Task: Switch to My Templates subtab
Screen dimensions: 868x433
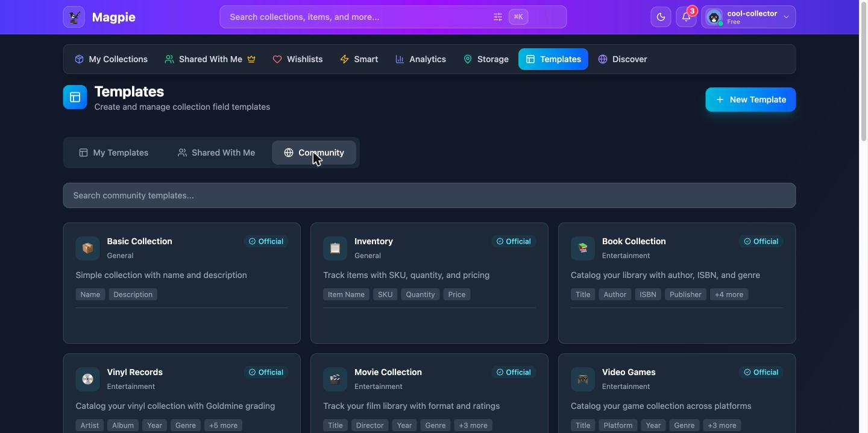Action: [114, 153]
